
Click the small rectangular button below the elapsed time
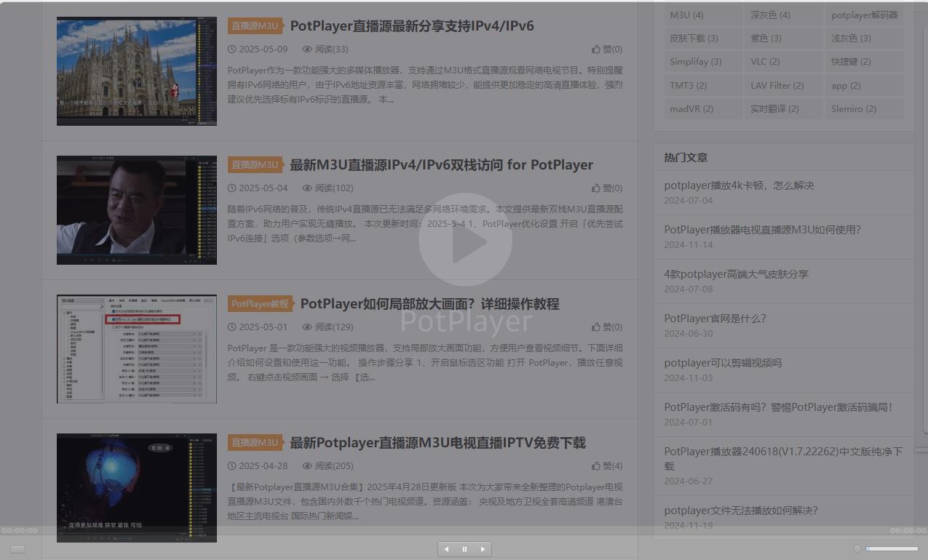point(17,549)
